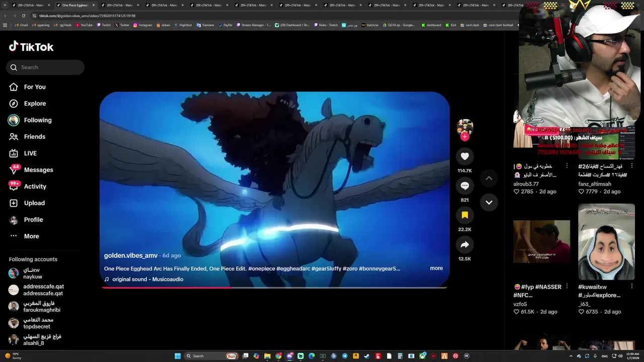The image size is (644, 362).
Task: Open options menu for vzfo5 video
Action: (567, 287)
